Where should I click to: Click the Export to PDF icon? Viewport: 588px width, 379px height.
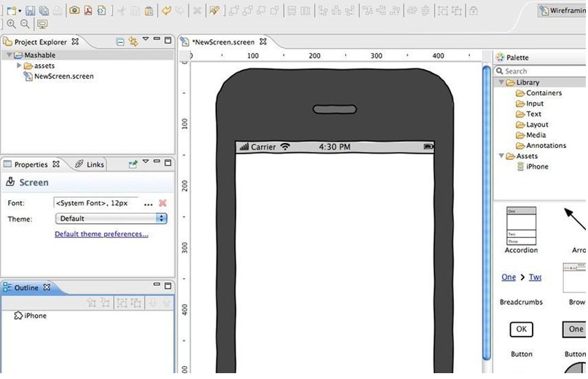point(88,11)
